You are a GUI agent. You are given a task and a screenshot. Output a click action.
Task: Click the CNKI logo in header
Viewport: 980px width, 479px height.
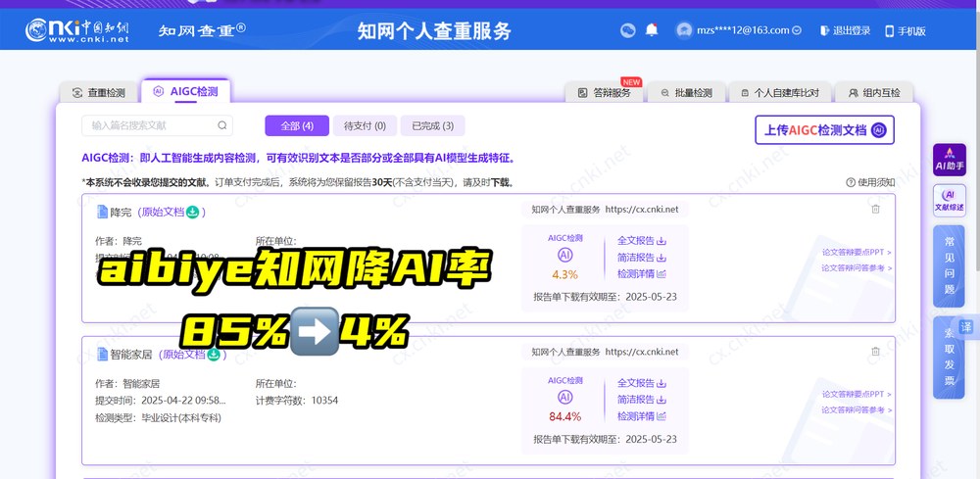pyautogui.click(x=76, y=30)
